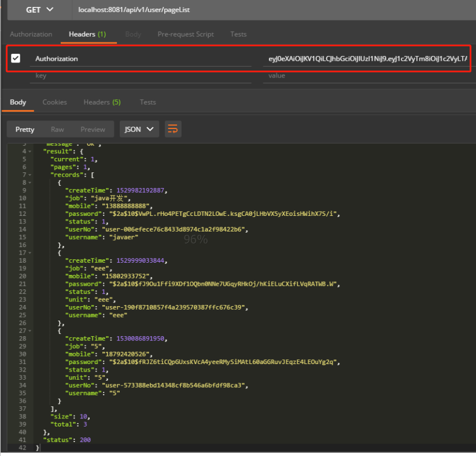Open the Headers (5) response tab
Viewport: 476px width, 456px height.
102,102
